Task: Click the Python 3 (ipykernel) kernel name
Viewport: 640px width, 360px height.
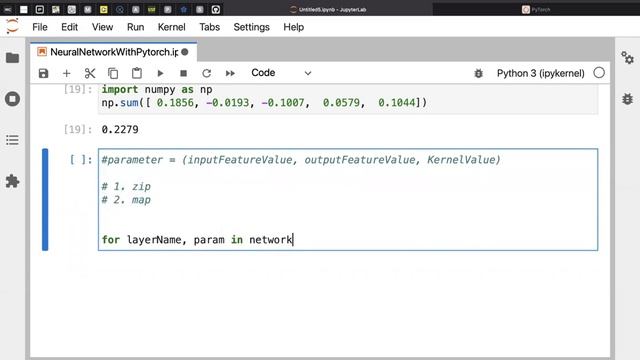Action: pyautogui.click(x=540, y=73)
